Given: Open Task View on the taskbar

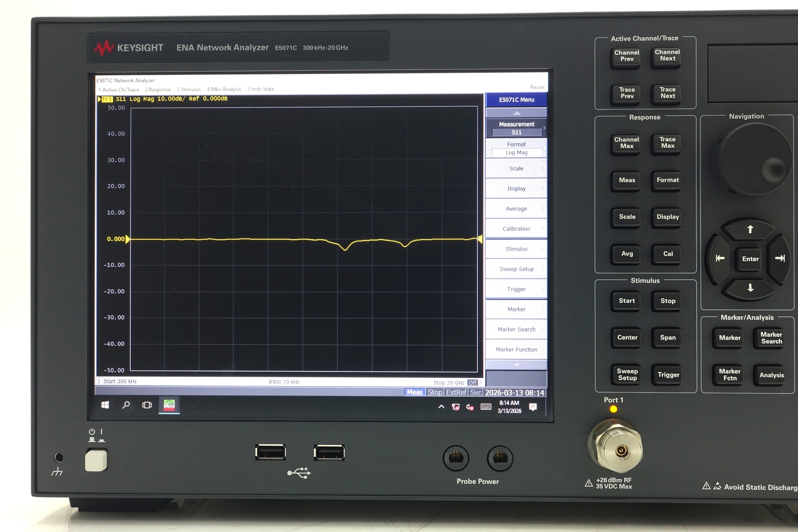Looking at the screenshot, I should pyautogui.click(x=147, y=405).
